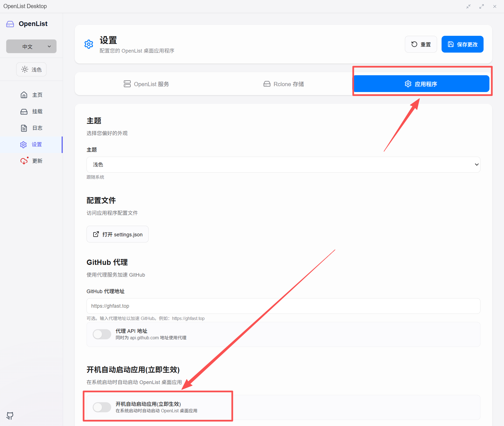Image resolution: width=504 pixels, height=426 pixels.
Task: Go to the 挂载 mount page
Action: (31, 112)
